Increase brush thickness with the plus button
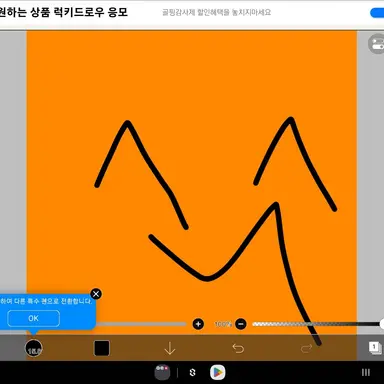This screenshot has width=384, height=384. point(198,324)
